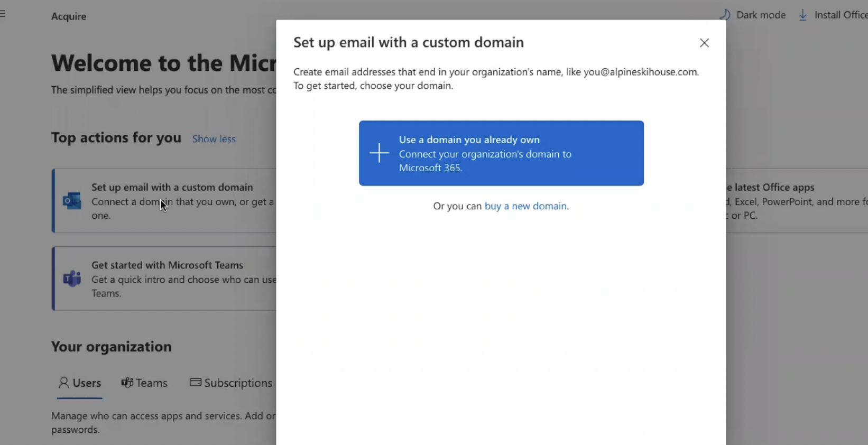Viewport: 868px width, 445px height.
Task: Choose Use a domain you already own
Action: (501, 153)
